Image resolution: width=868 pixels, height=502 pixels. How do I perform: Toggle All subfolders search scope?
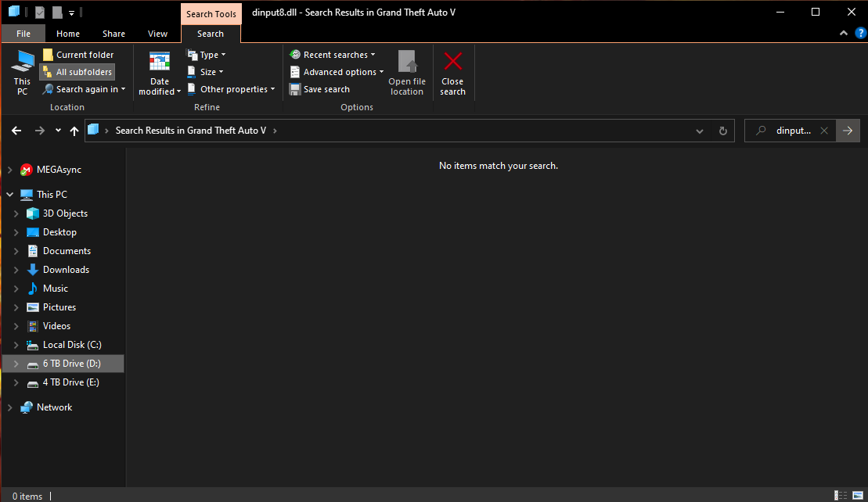78,72
